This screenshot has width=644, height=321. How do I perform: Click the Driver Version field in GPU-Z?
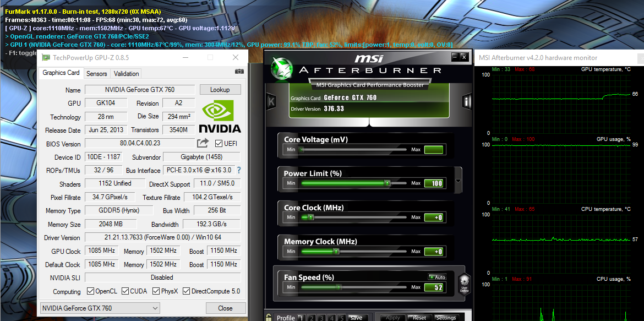pos(162,237)
